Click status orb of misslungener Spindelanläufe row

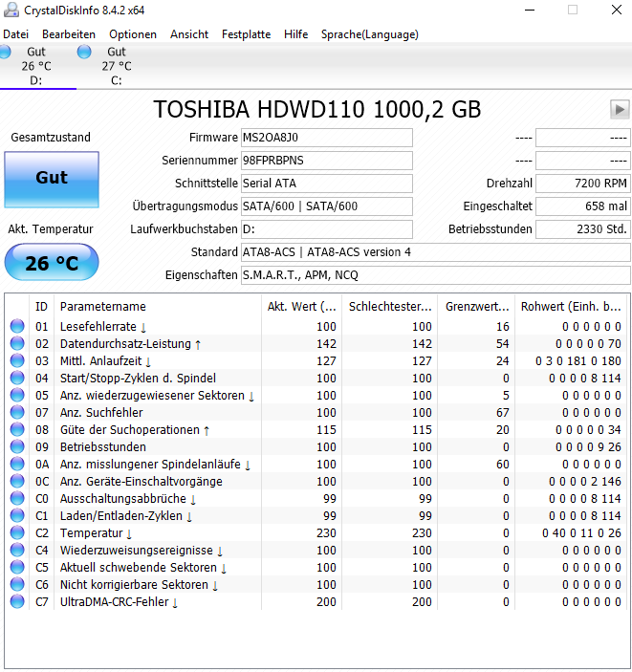tap(17, 464)
